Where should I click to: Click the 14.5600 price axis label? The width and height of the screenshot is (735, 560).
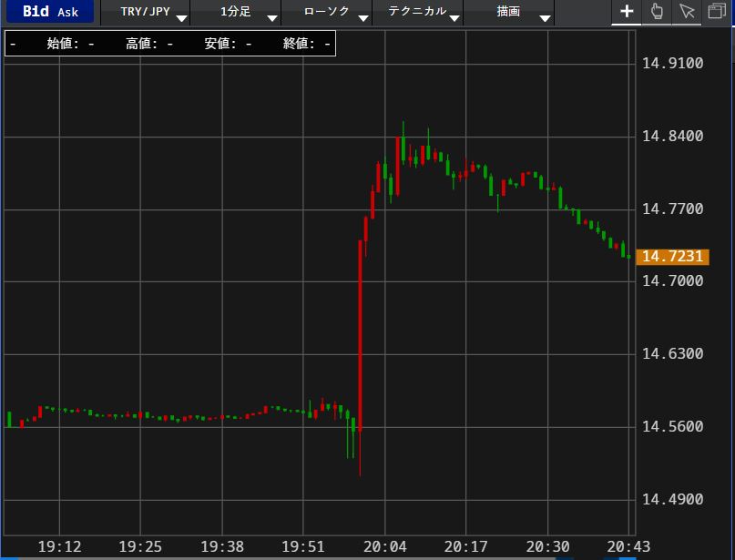pyautogui.click(x=672, y=427)
